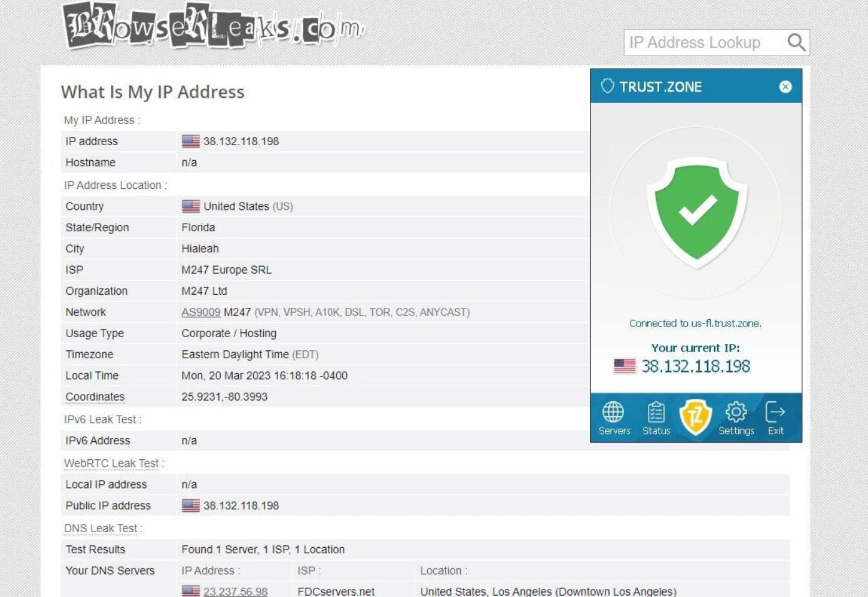The height and width of the screenshot is (597, 868).
Task: Click the 'United States (US)' country value
Action: click(x=248, y=206)
